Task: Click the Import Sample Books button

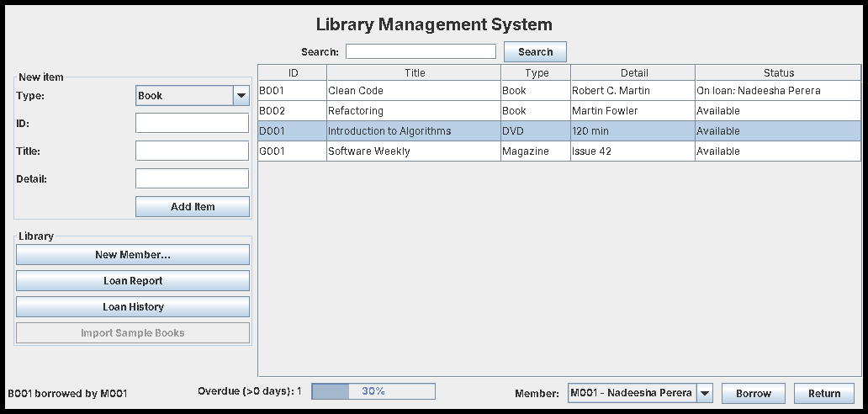Action: tap(133, 332)
